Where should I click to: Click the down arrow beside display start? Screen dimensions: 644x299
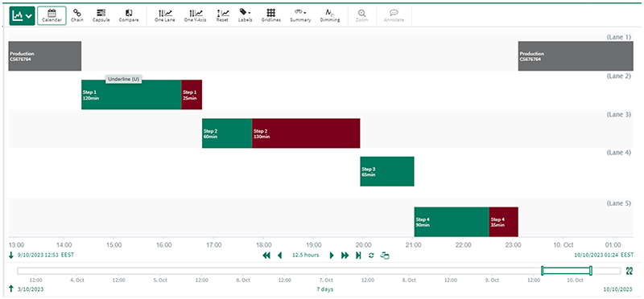(11, 255)
